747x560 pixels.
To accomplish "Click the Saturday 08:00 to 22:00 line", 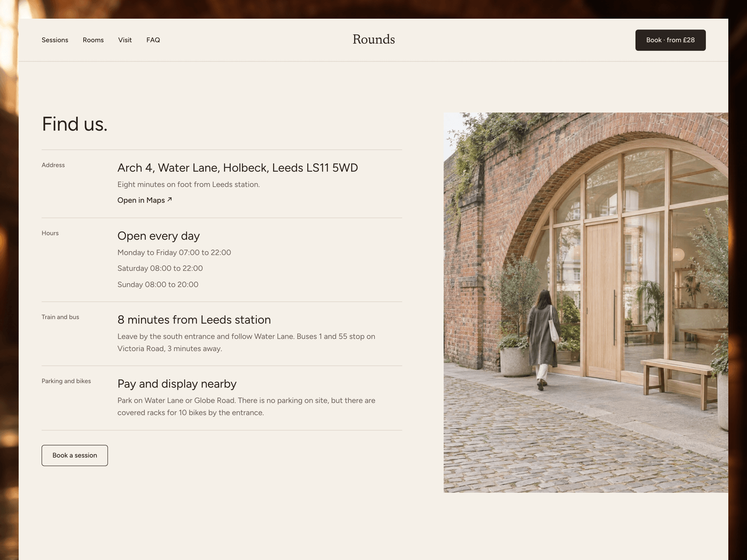I will click(160, 268).
